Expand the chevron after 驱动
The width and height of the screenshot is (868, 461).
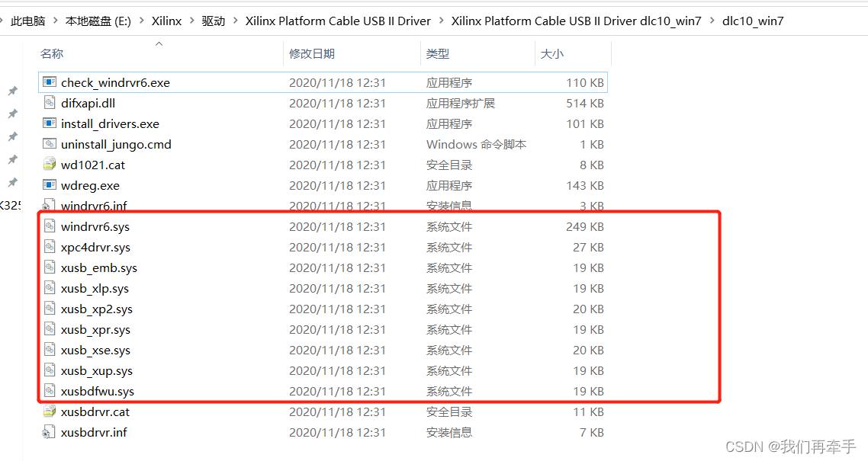pos(235,21)
